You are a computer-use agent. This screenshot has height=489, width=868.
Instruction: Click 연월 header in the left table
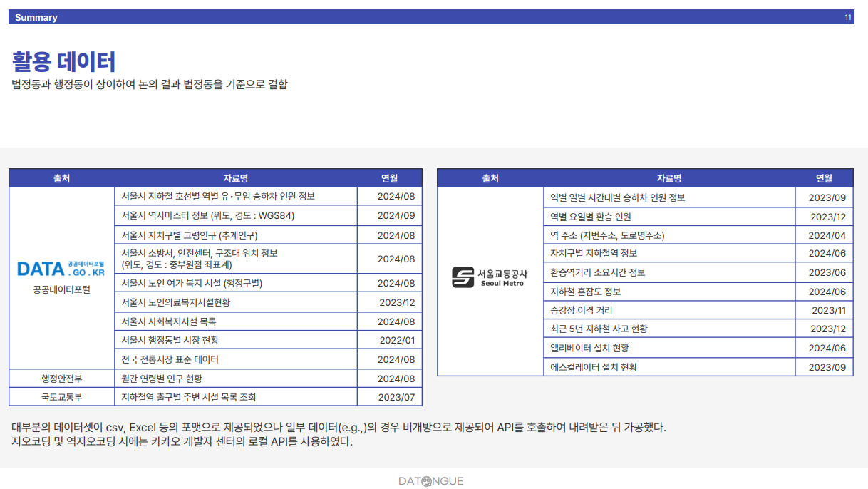390,178
